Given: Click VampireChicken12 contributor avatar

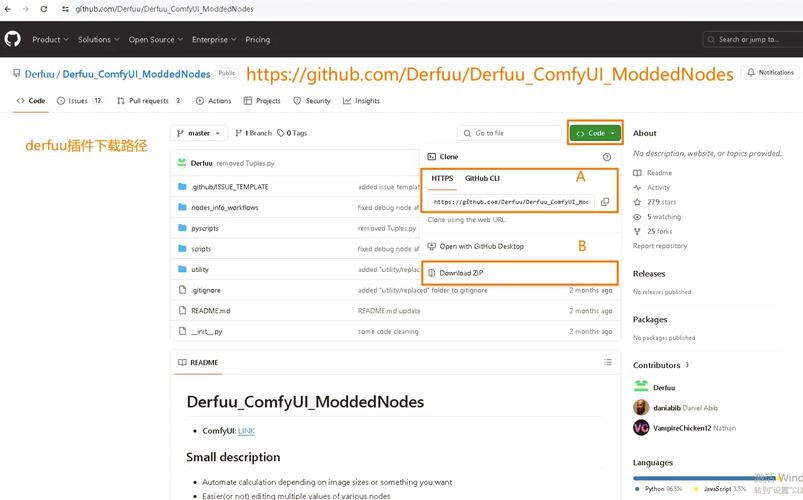Looking at the screenshot, I should click(641, 428).
